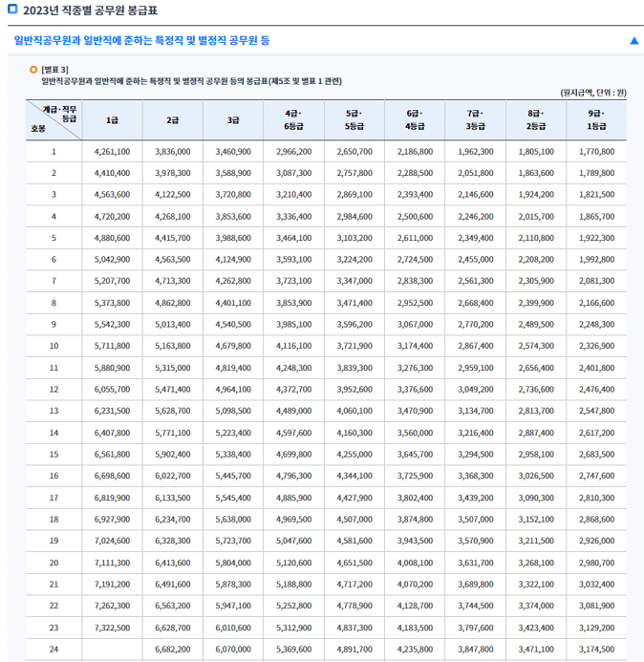Click the value 3,336,400 in row 4
This screenshot has height=662, width=644.
[293, 217]
